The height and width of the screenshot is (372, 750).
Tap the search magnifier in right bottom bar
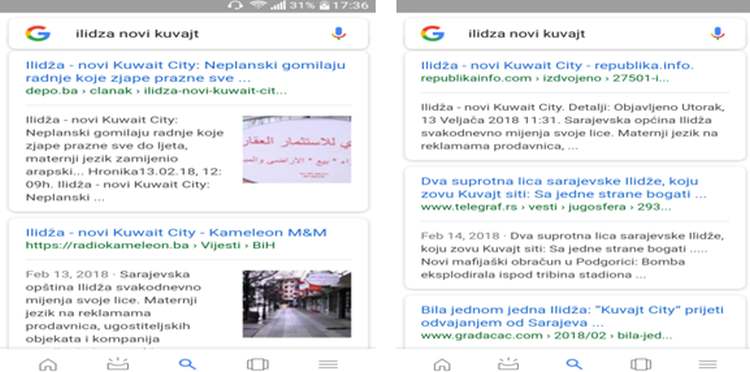click(574, 364)
